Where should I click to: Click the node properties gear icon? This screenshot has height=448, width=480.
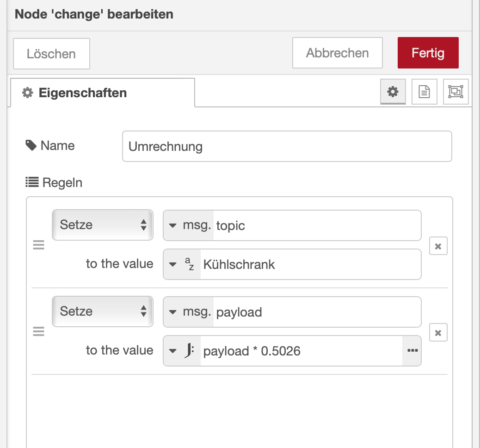[x=393, y=92]
